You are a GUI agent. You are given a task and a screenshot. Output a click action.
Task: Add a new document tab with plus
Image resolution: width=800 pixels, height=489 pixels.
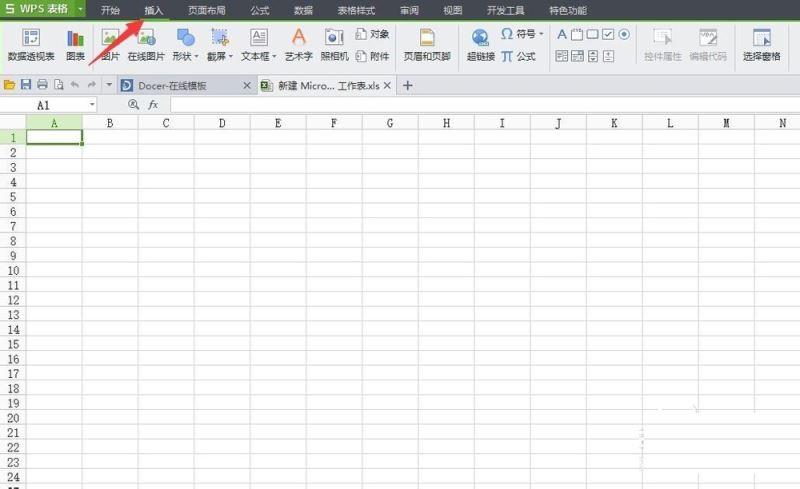[407, 86]
